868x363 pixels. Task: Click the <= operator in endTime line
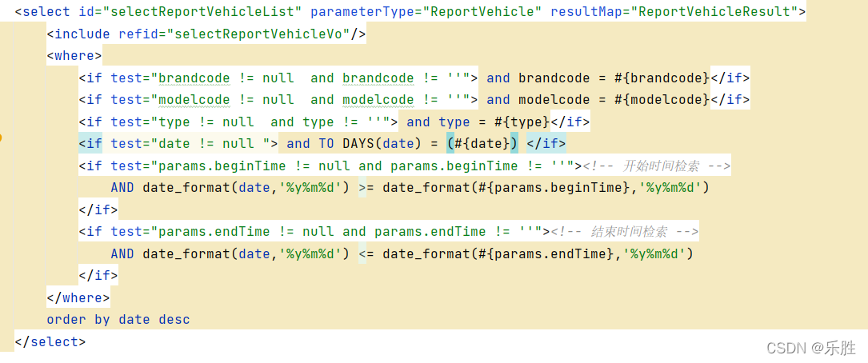(366, 254)
